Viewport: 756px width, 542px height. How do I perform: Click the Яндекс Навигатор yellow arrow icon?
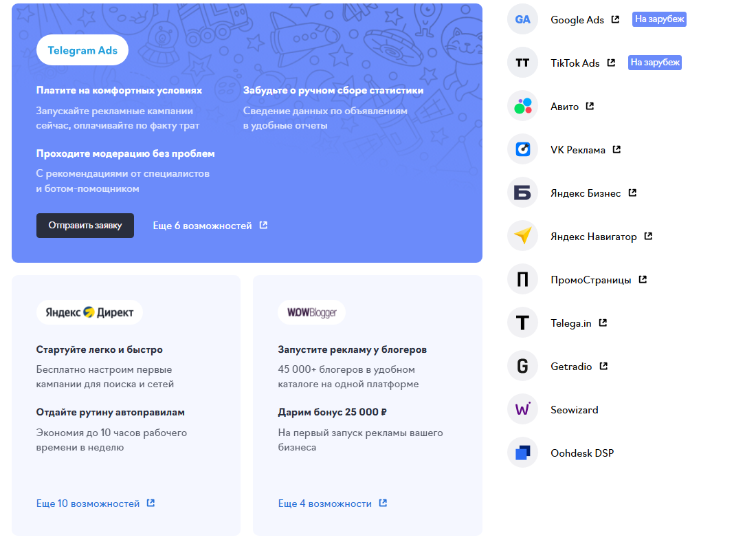click(522, 236)
